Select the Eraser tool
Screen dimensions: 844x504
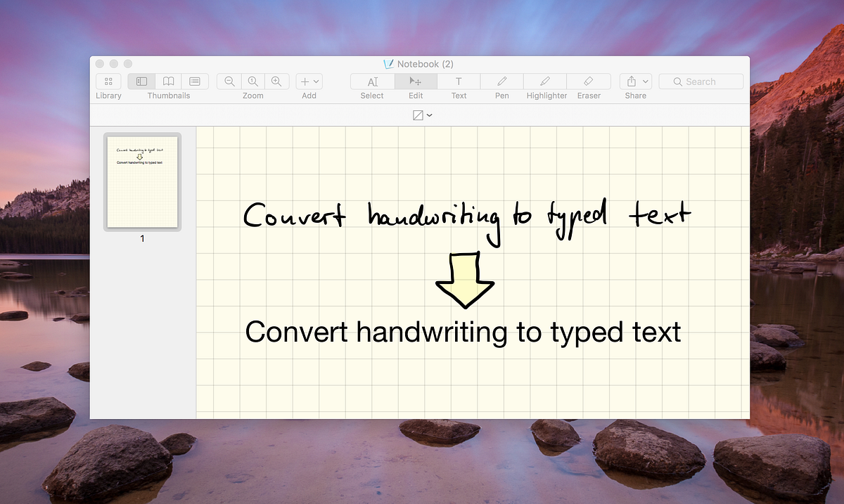coord(589,81)
